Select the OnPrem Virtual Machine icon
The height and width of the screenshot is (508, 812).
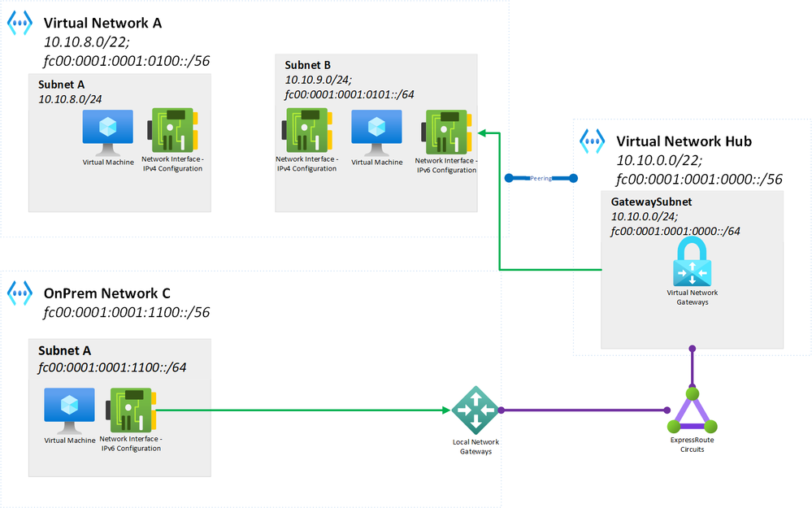pos(69,411)
